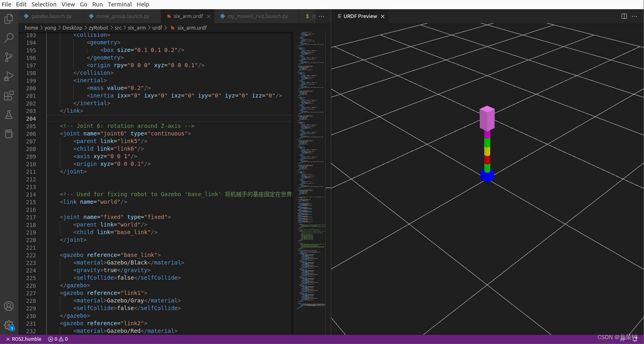This screenshot has width=644, height=344.
Task: Click the code minimap overview
Action: click(311, 170)
